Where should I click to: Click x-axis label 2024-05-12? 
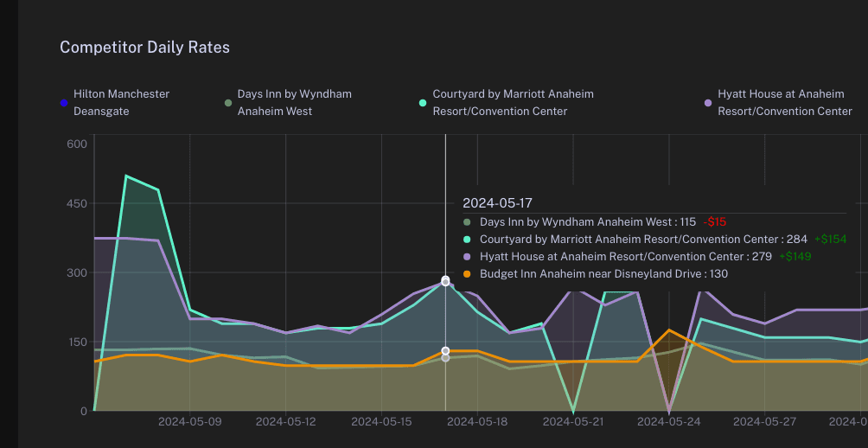click(285, 422)
